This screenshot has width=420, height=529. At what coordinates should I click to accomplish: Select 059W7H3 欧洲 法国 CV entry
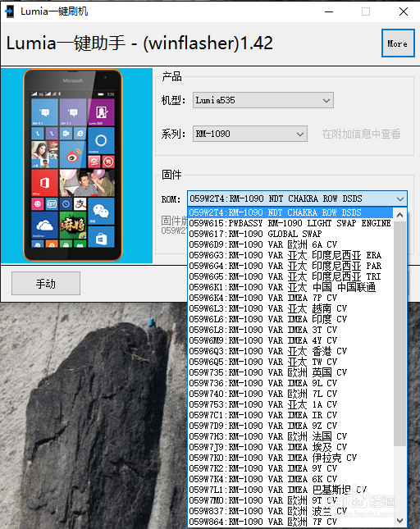290,436
